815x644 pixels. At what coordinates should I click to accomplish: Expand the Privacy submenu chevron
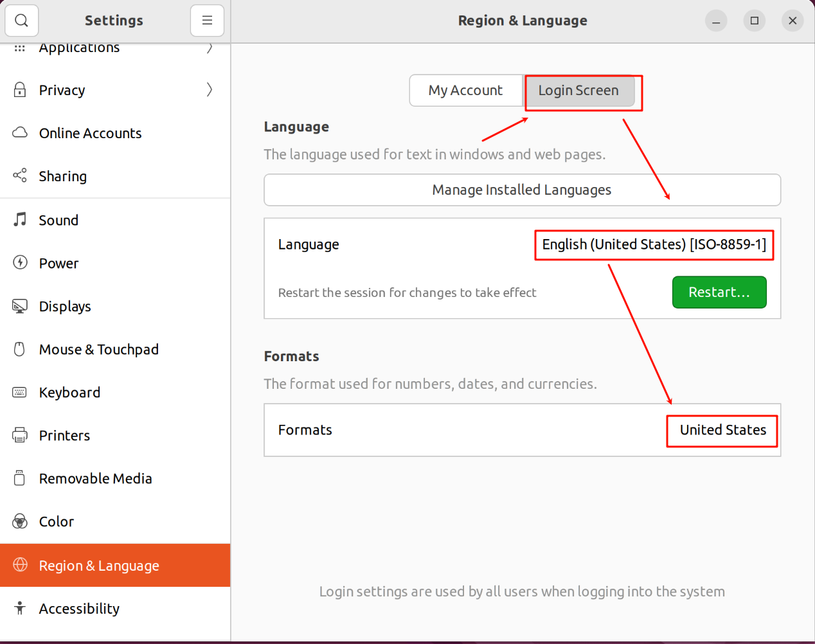click(x=209, y=90)
